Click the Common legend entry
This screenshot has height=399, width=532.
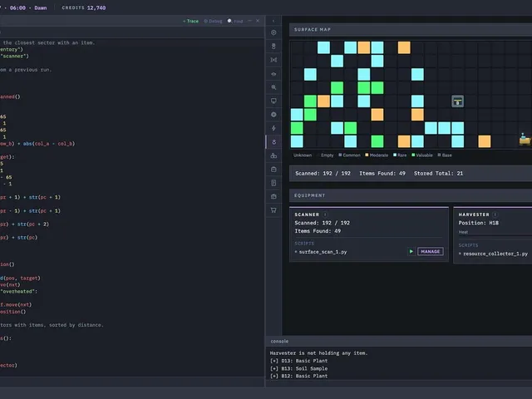click(x=349, y=155)
